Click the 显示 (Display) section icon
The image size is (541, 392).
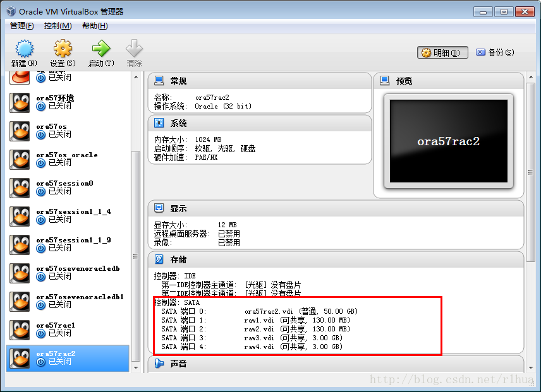(x=159, y=208)
